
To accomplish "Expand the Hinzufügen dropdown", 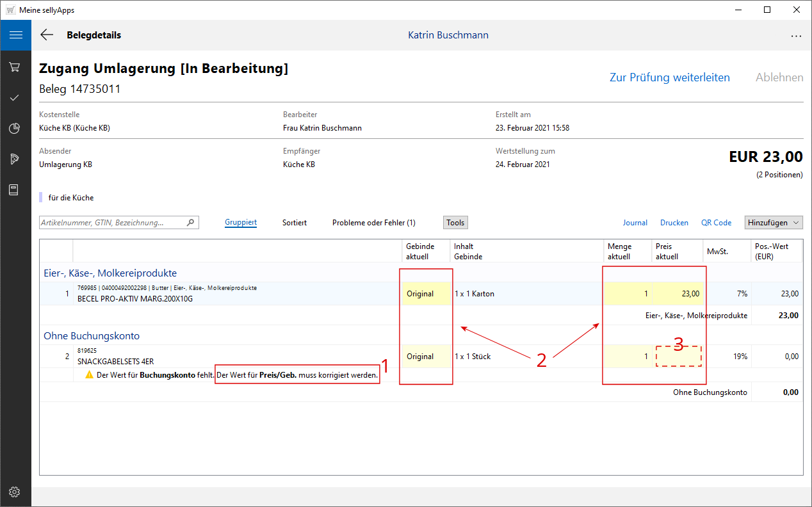I will [x=774, y=223].
